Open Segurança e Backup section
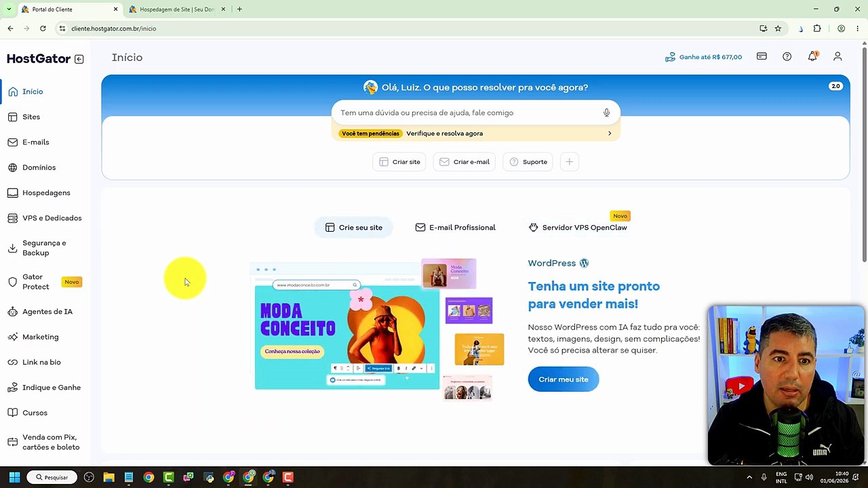 (x=45, y=248)
